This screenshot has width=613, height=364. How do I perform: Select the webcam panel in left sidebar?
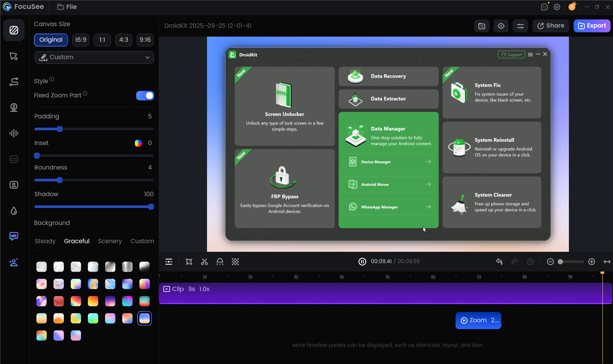[x=14, y=107]
